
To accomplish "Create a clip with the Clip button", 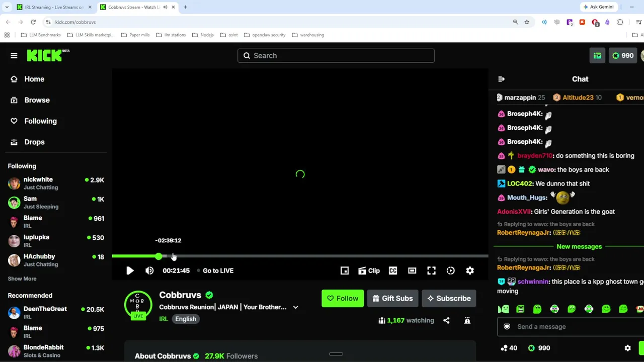I will (x=369, y=270).
